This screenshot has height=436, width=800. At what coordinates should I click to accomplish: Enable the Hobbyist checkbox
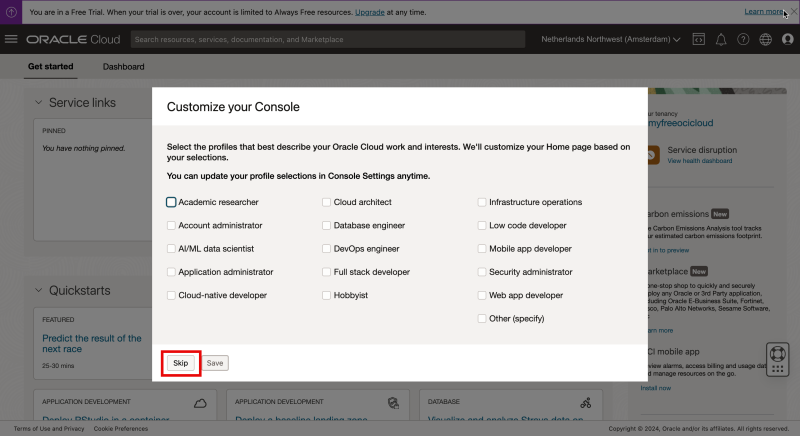click(326, 295)
